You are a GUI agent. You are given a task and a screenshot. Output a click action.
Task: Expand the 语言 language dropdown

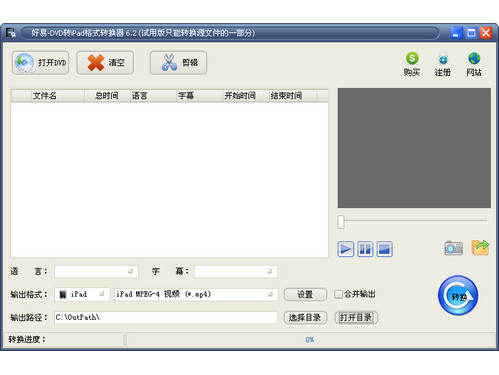click(96, 271)
